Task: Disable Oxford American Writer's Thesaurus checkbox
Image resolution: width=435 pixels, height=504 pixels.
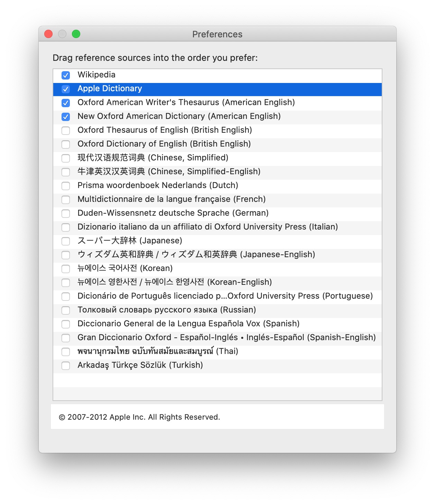Action: (66, 103)
